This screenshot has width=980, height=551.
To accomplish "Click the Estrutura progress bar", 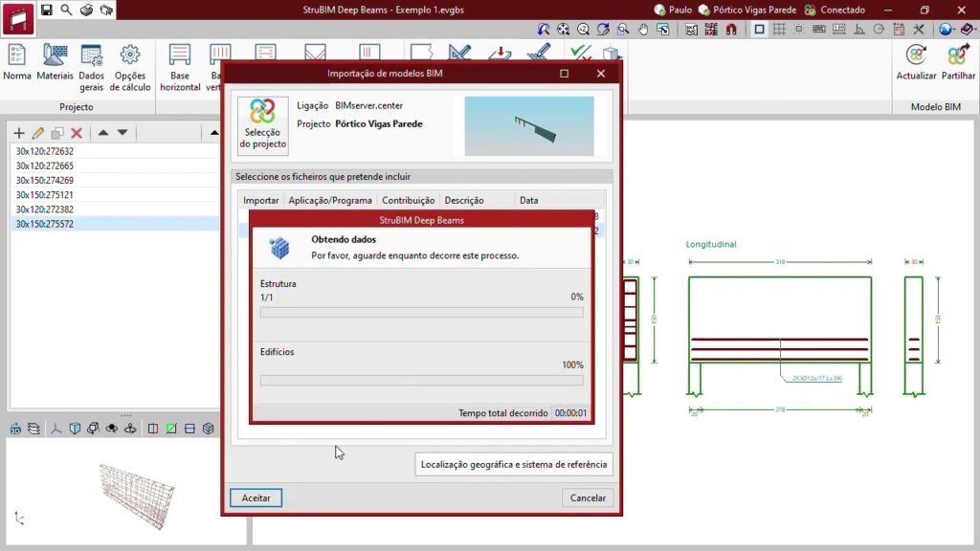I will tap(421, 312).
